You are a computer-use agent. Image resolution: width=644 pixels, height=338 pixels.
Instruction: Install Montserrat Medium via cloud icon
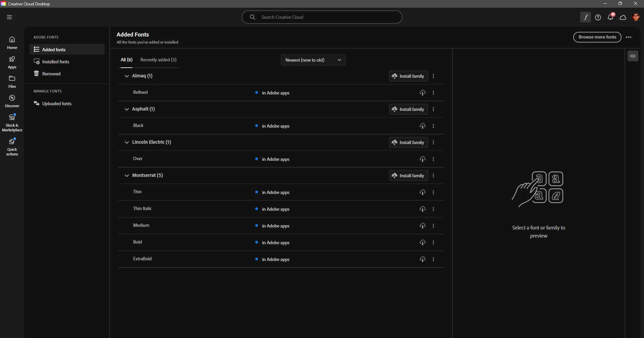coord(423,226)
